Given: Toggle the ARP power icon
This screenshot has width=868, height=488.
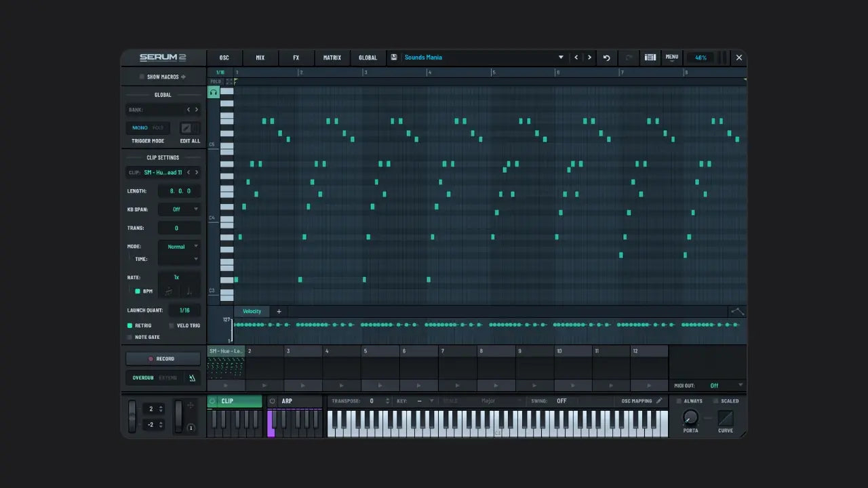Looking at the screenshot, I should click(273, 401).
